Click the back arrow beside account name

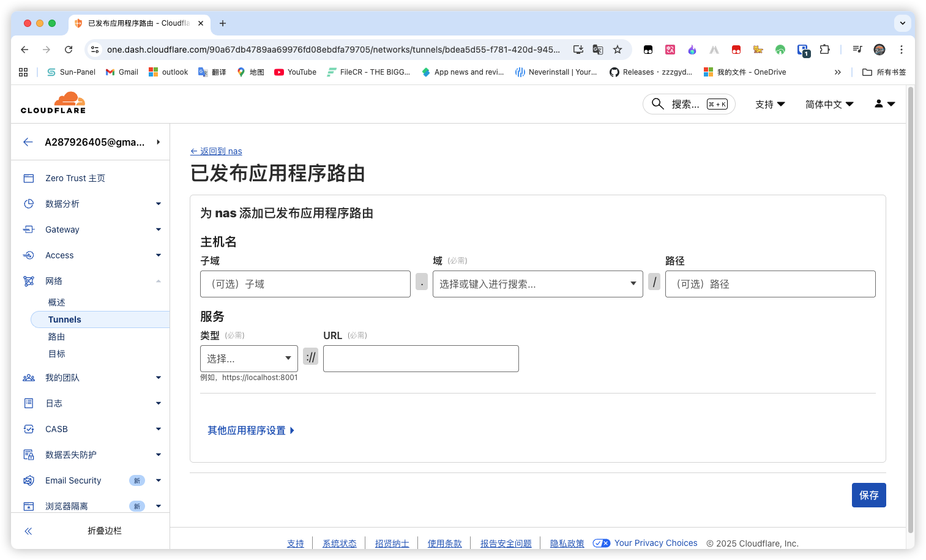28,142
